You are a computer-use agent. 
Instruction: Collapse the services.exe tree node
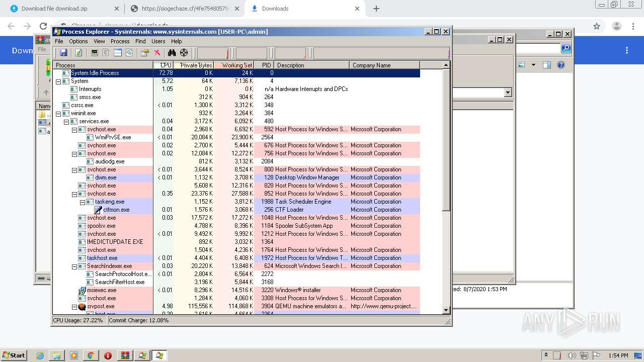coord(66,121)
